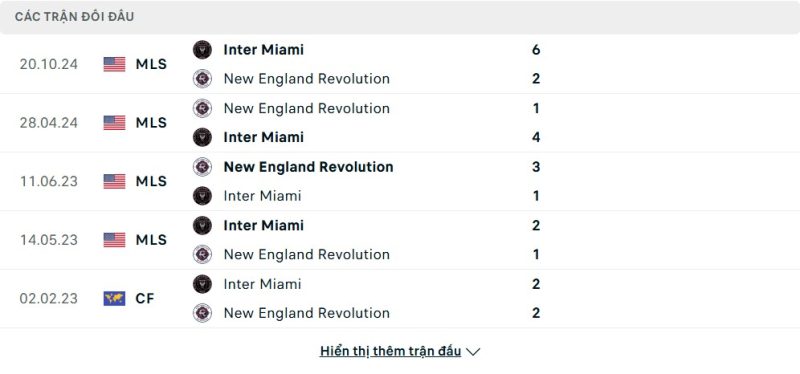Click the US flag beside 28.04.24 MLS
Screen dimensions: 800x374
tap(114, 122)
